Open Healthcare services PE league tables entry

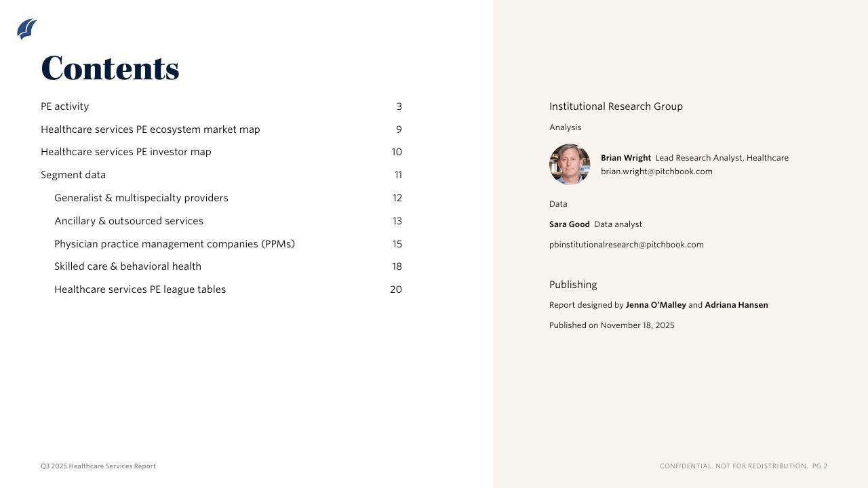[x=140, y=289]
